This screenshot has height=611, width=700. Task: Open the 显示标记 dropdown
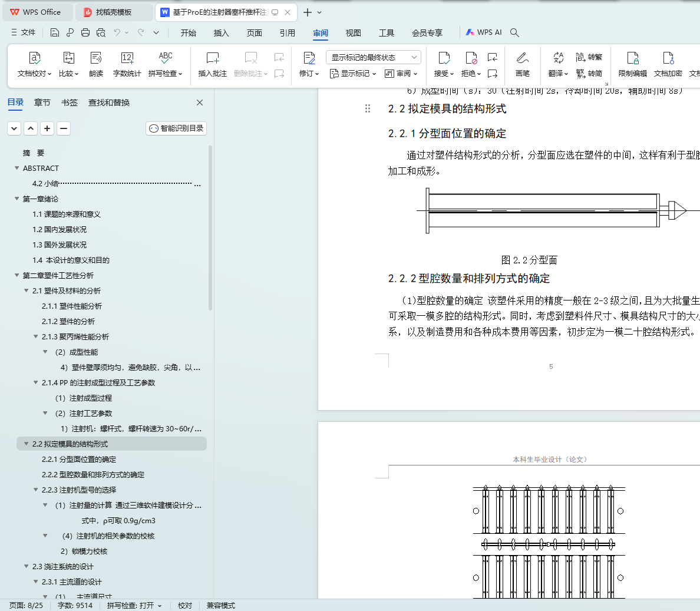click(353, 73)
